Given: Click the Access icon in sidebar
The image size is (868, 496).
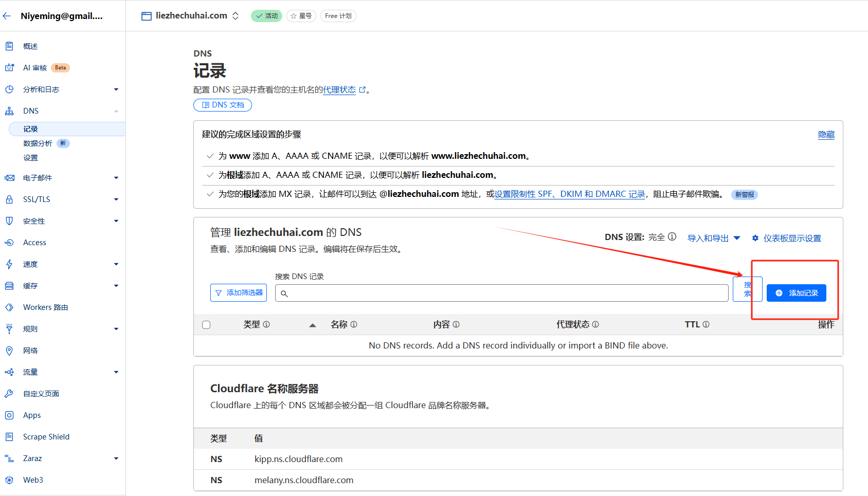Looking at the screenshot, I should click(x=9, y=243).
